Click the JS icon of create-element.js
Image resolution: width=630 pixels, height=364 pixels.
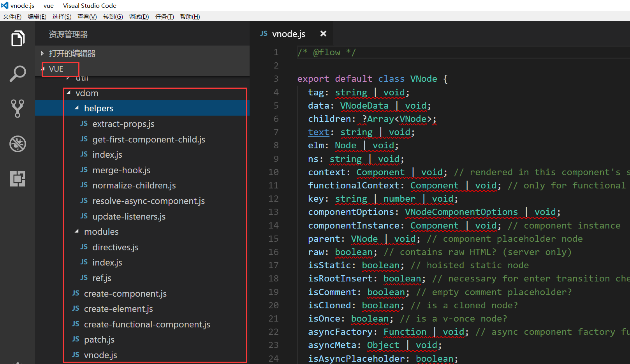(76, 308)
